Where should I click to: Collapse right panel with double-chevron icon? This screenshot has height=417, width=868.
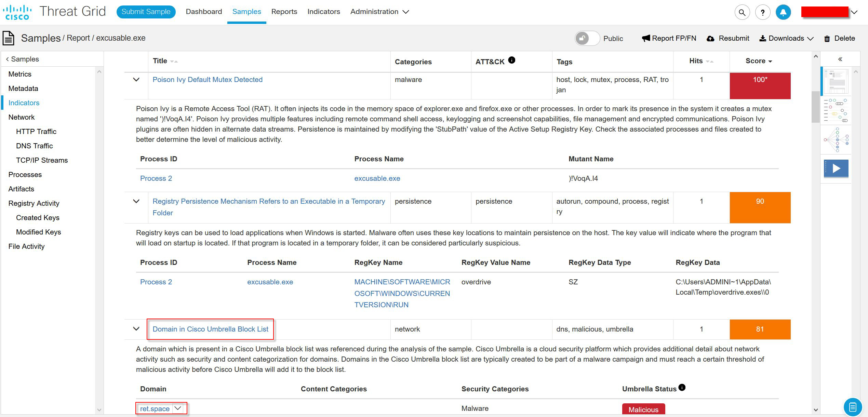click(x=840, y=59)
